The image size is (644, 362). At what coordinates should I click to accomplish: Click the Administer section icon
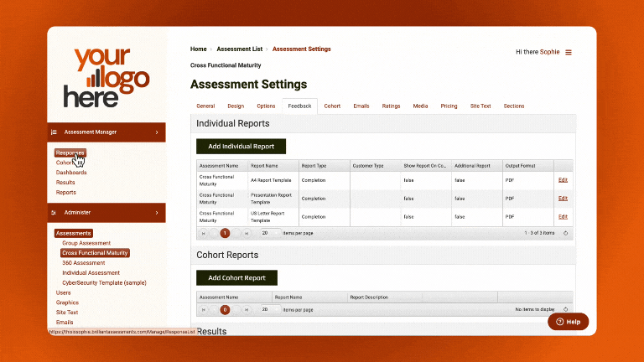(x=54, y=213)
